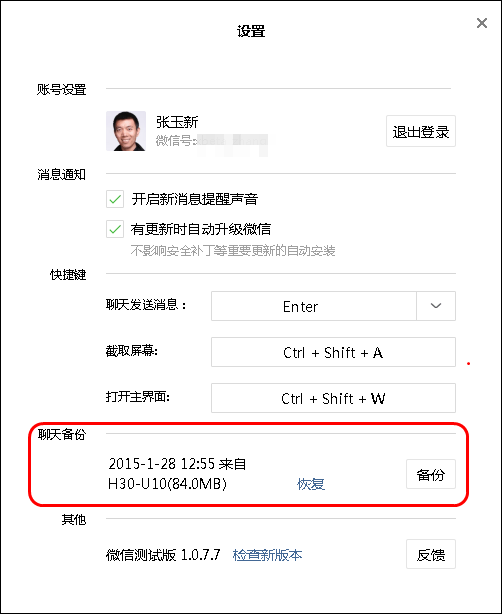Click the Ctrl + Shift + W shortcut field
This screenshot has width=502, height=614.
[x=333, y=398]
